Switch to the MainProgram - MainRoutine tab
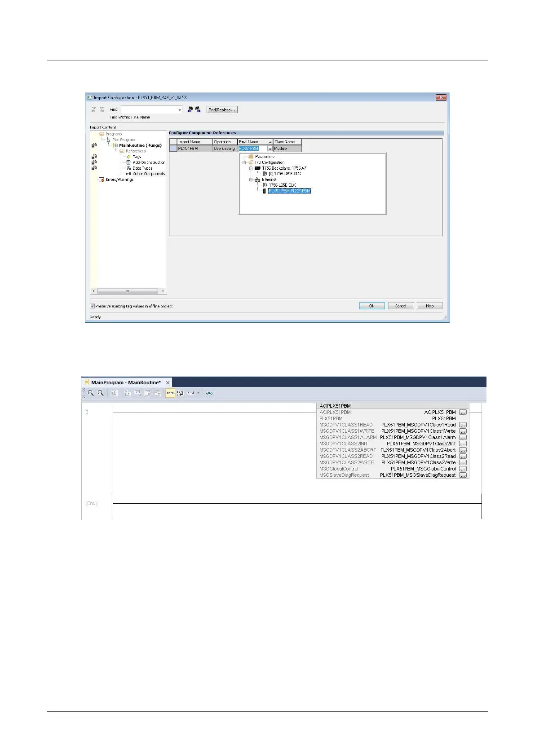The width and height of the screenshot is (535, 756). (126, 382)
